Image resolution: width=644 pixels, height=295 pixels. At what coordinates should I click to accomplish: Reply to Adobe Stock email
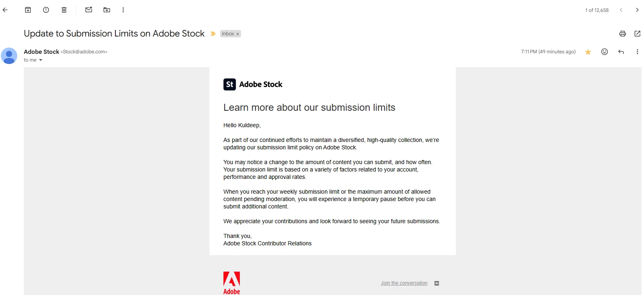point(621,52)
